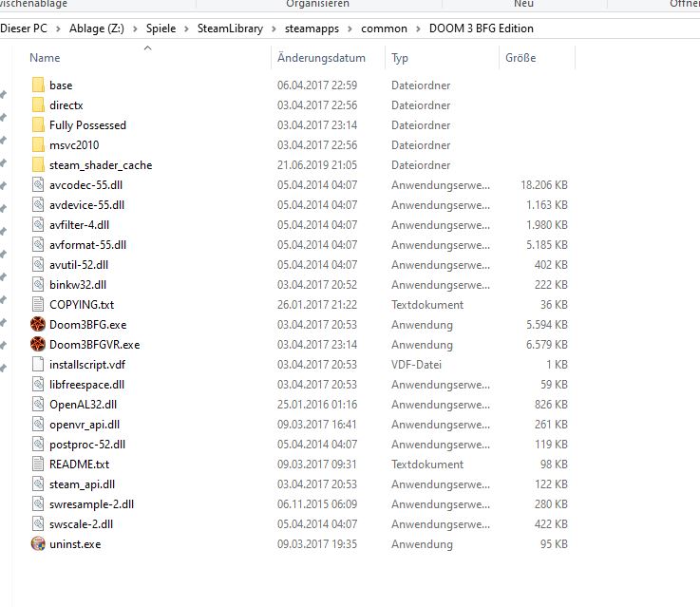
Task: Select the avcodec-55.dll file icon
Action: (x=38, y=185)
